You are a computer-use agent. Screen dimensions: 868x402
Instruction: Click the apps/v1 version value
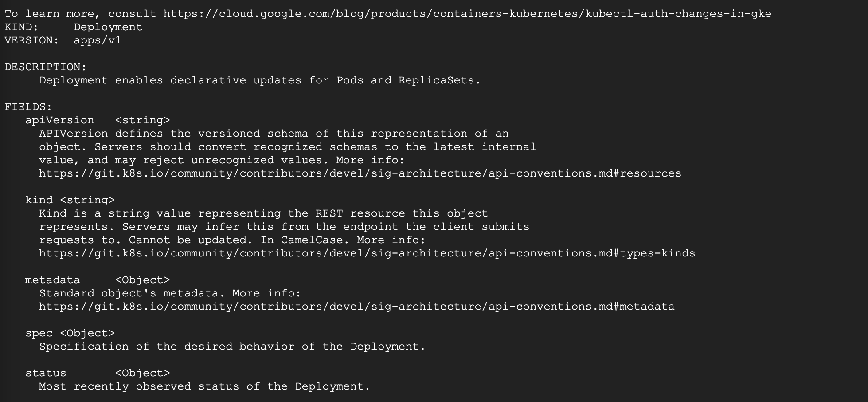(x=98, y=40)
